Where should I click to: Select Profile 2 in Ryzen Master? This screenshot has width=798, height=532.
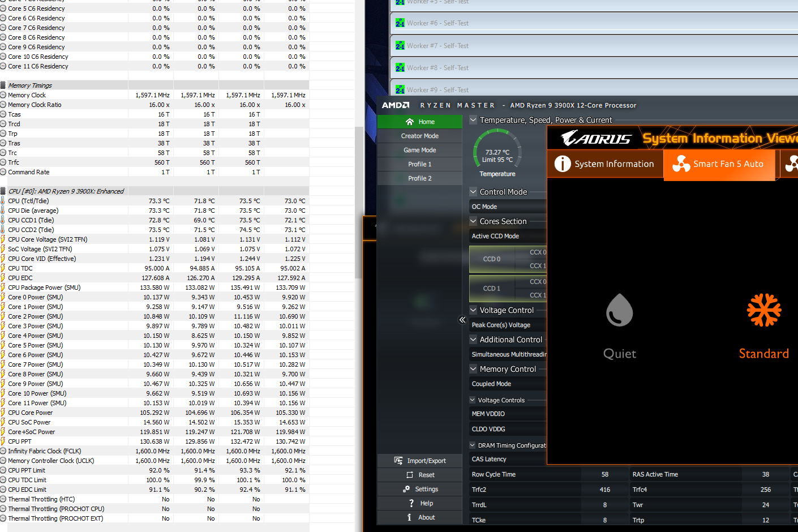pos(420,178)
